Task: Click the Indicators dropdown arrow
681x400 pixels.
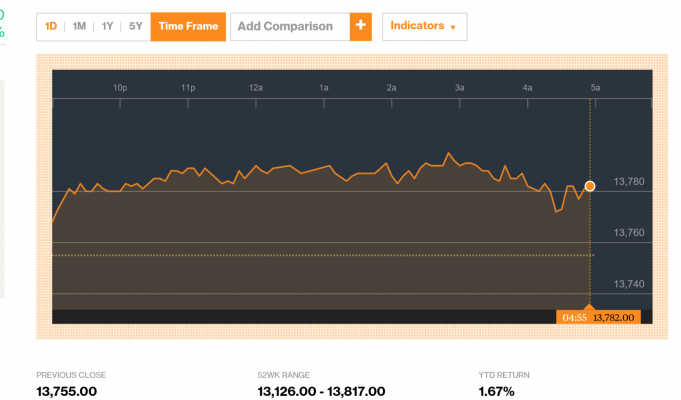Action: [453, 27]
